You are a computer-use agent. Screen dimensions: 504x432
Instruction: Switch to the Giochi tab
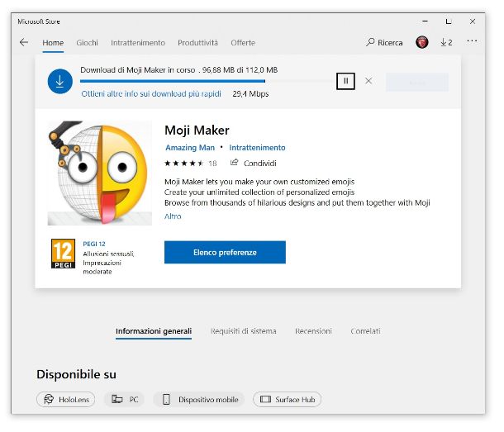tap(87, 43)
